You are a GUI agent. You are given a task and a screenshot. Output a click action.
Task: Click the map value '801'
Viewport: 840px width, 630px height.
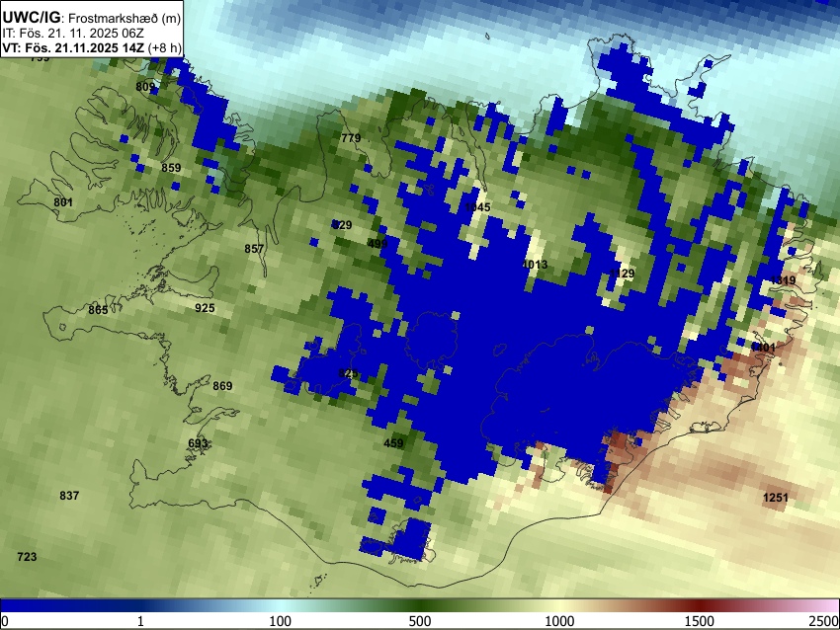(63, 202)
